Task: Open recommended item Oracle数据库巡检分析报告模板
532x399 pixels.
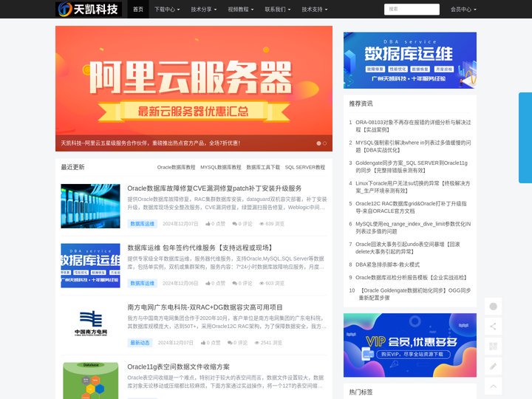Action: [412, 278]
